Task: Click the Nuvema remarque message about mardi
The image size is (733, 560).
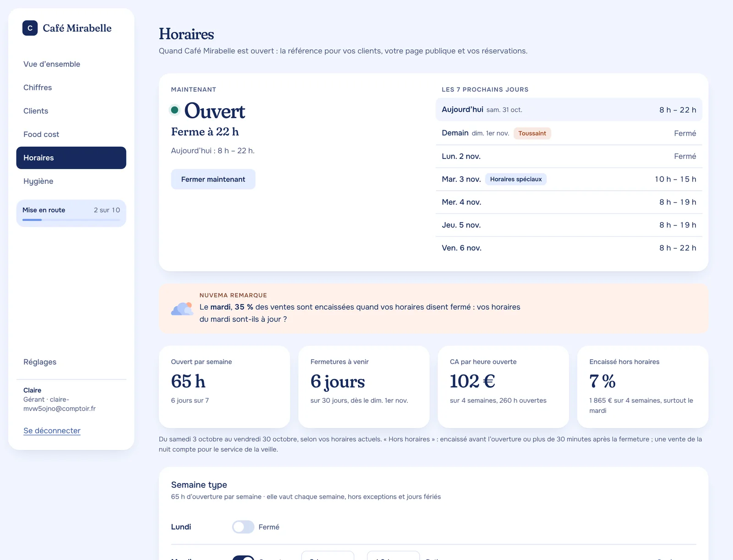Action: tap(360, 313)
